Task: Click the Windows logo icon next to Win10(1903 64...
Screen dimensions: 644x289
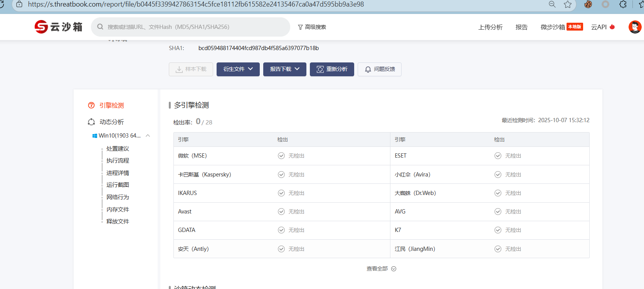Action: pyautogui.click(x=95, y=136)
